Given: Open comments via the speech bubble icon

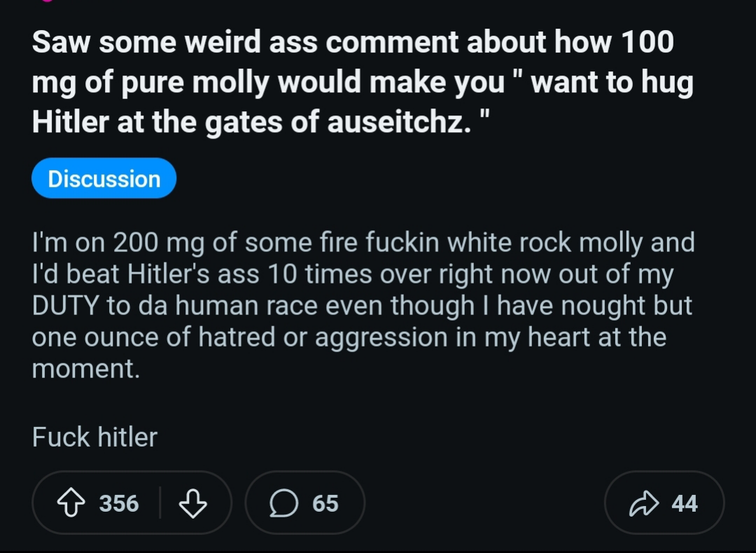Looking at the screenshot, I should point(285,503).
